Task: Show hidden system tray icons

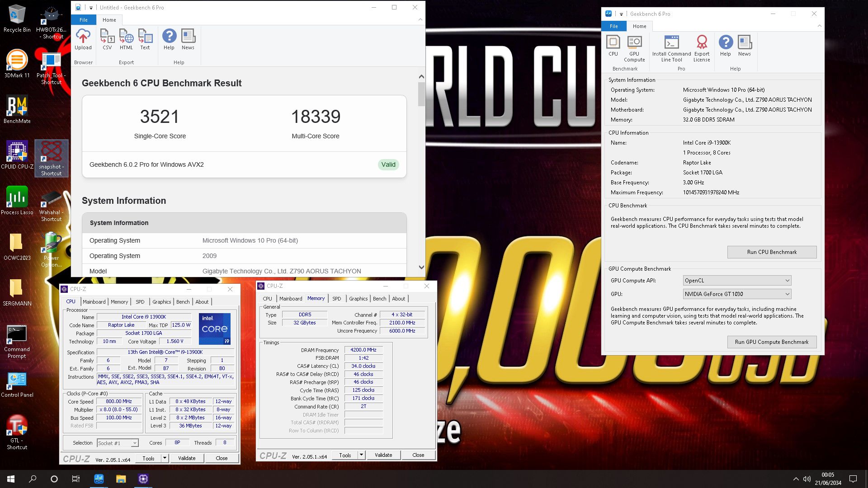Action: [x=796, y=479]
